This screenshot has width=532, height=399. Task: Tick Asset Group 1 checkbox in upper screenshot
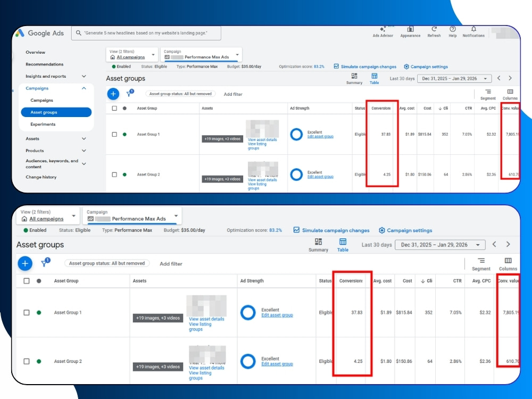[x=114, y=135]
